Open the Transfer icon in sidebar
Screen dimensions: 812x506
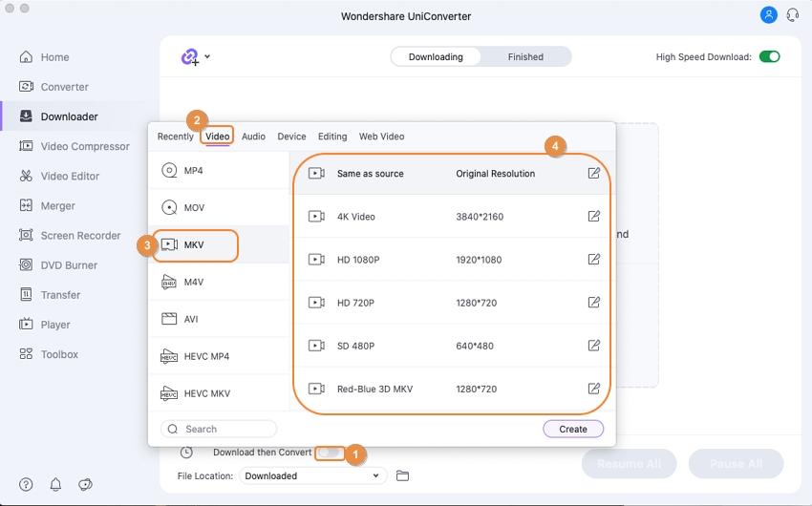coord(26,295)
